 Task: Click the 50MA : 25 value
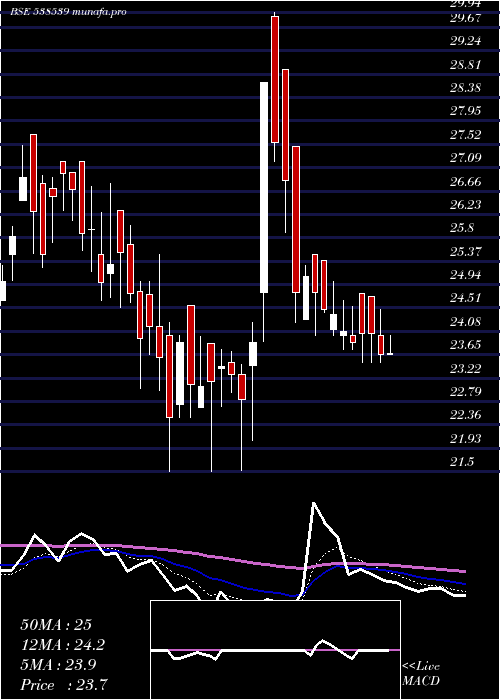(56, 625)
